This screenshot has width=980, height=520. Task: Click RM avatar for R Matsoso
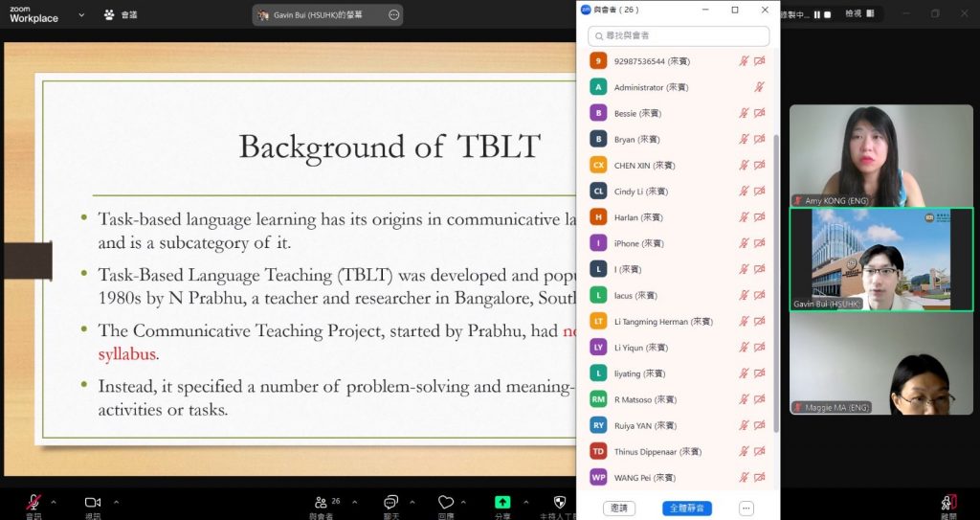point(598,399)
